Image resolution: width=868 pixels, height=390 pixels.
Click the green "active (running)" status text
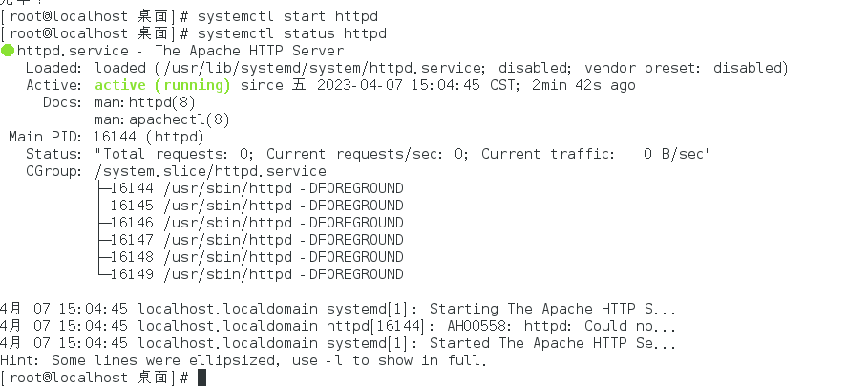pos(162,85)
